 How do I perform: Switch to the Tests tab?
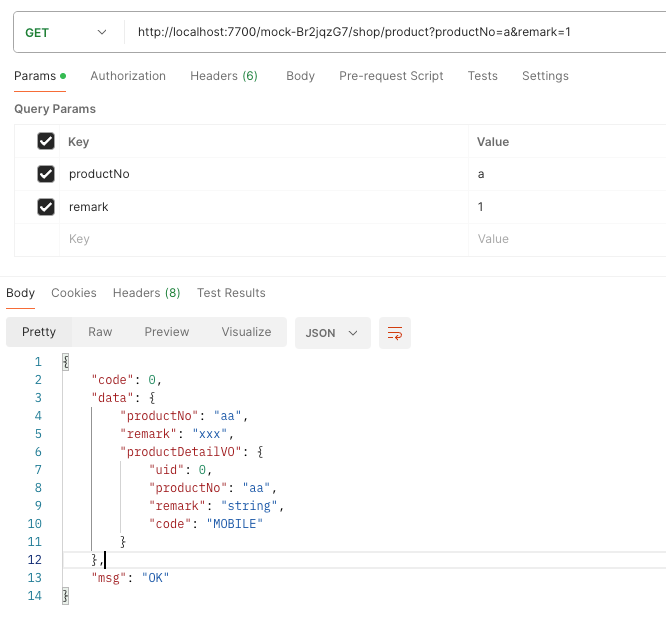pyautogui.click(x=483, y=76)
